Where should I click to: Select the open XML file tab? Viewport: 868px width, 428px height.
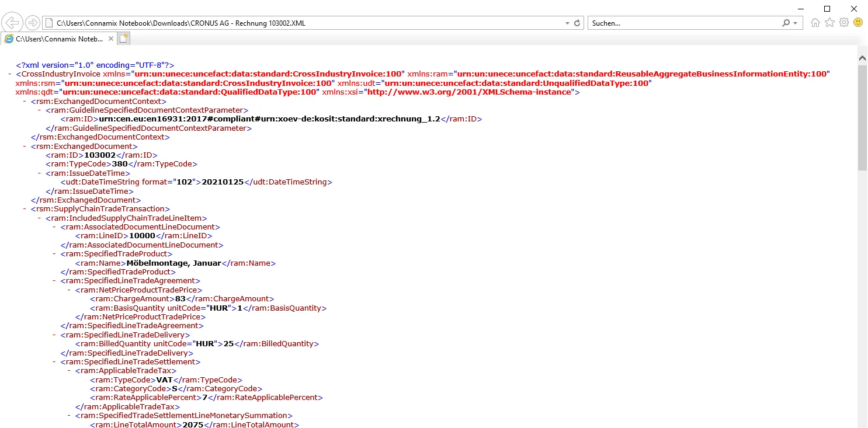[55, 39]
